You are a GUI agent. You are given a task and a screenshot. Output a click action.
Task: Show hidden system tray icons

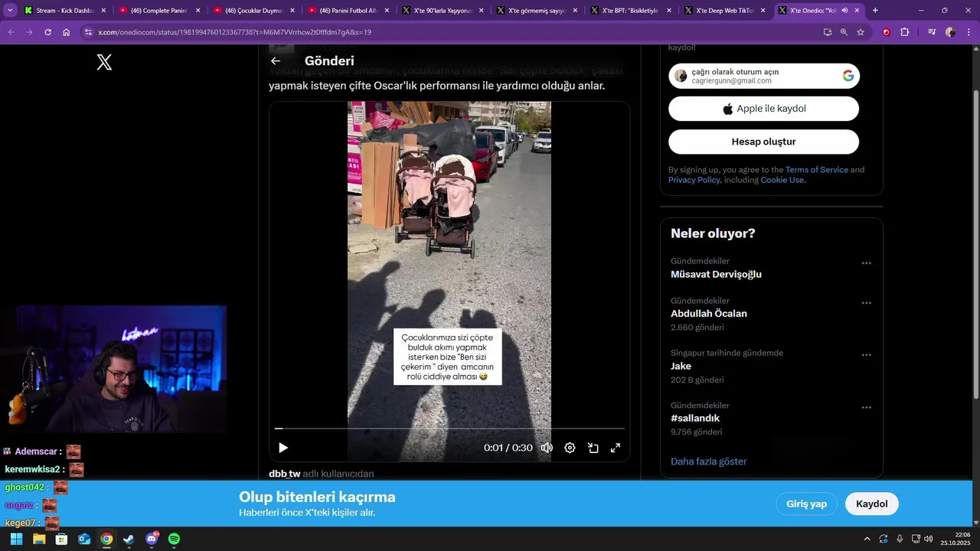[x=867, y=539]
